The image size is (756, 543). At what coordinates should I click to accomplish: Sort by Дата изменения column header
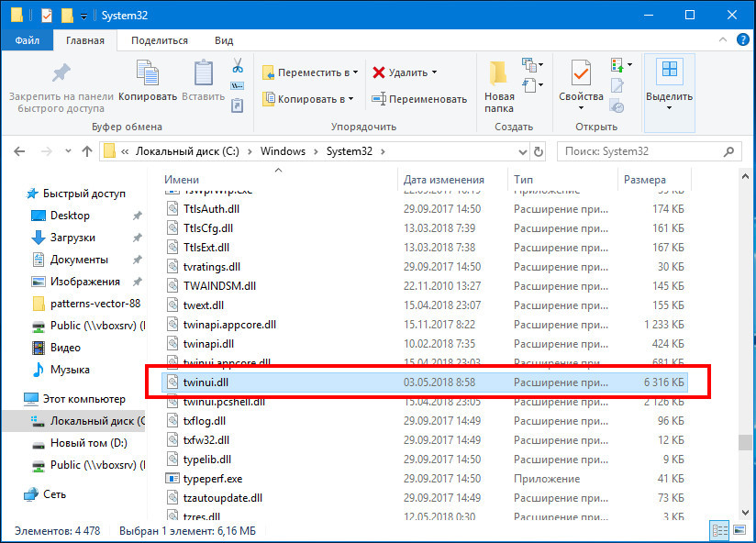[443, 180]
